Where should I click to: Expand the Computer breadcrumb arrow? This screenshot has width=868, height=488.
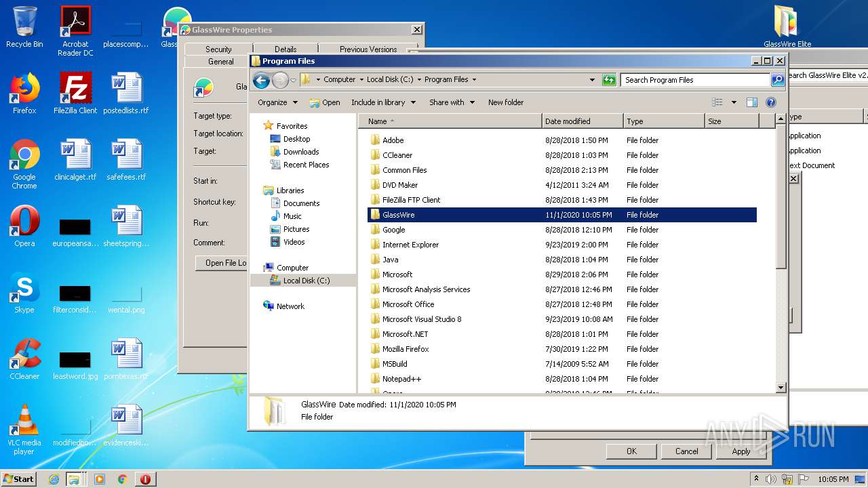(x=361, y=80)
